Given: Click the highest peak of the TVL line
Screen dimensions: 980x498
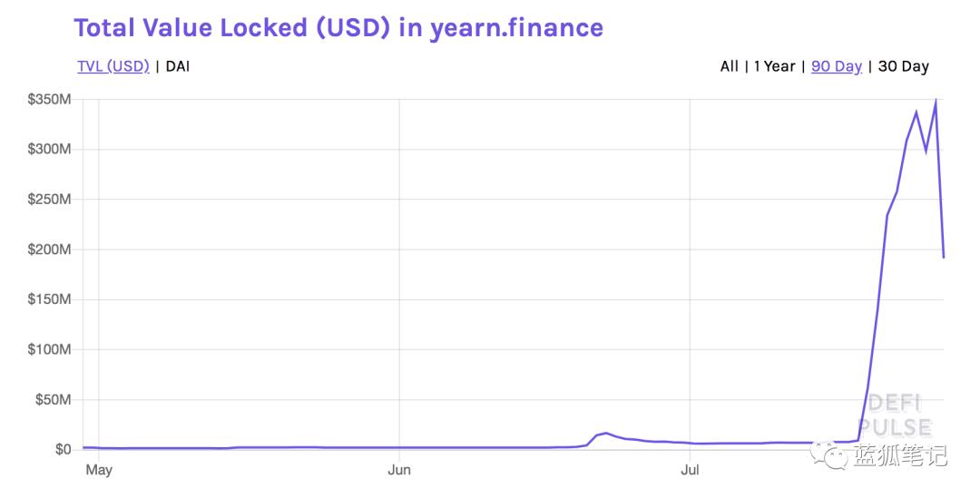Looking at the screenshot, I should [x=936, y=100].
